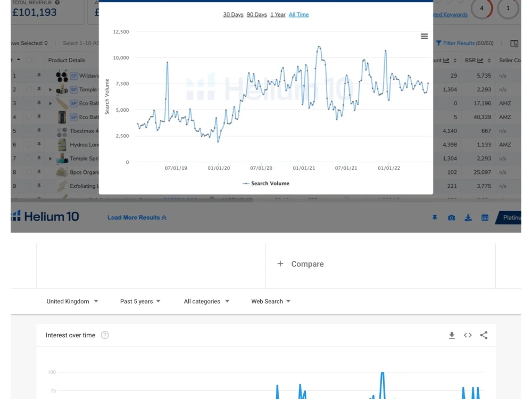Click the Filter Results funnel icon
This screenshot has width=532, height=399.
pos(439,43)
